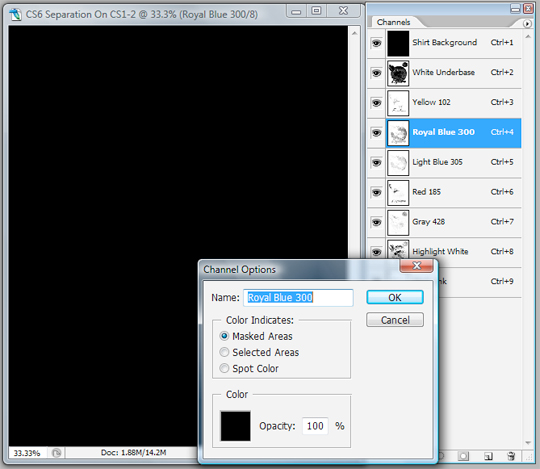The image size is (540, 469).
Task: Click the Yellow 102 channel thumbnail
Action: pyautogui.click(x=398, y=103)
